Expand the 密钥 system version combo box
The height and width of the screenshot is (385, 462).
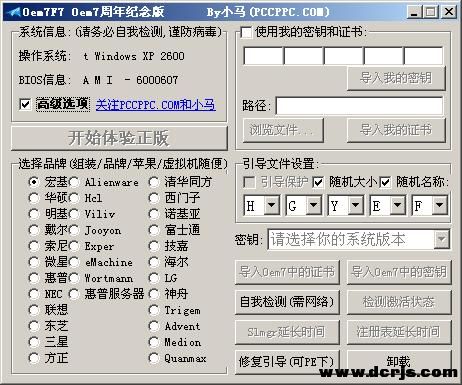point(442,239)
